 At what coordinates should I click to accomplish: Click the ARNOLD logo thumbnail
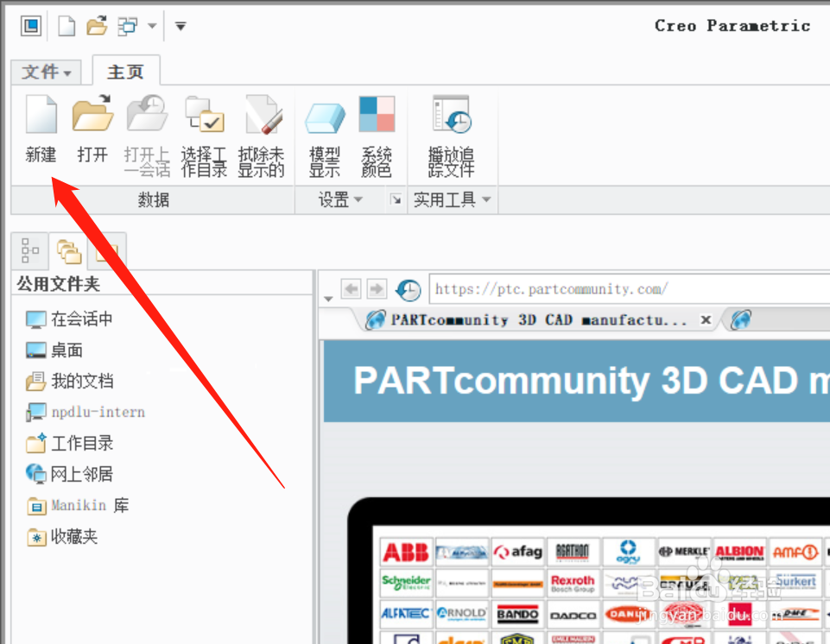coord(461,614)
